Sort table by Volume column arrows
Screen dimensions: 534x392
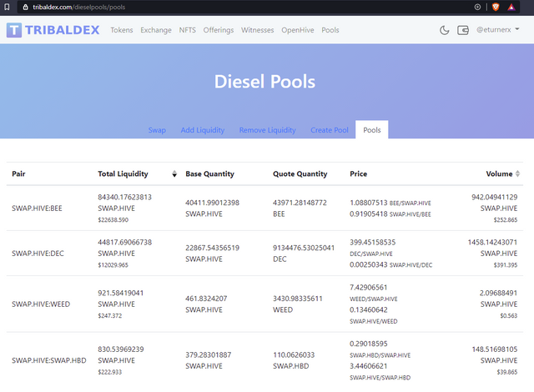(517, 174)
